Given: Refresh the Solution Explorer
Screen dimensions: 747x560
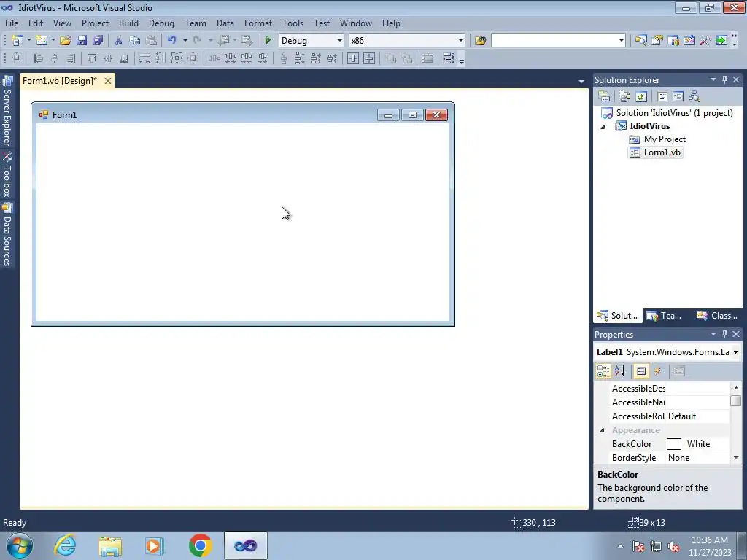Looking at the screenshot, I should click(x=641, y=97).
